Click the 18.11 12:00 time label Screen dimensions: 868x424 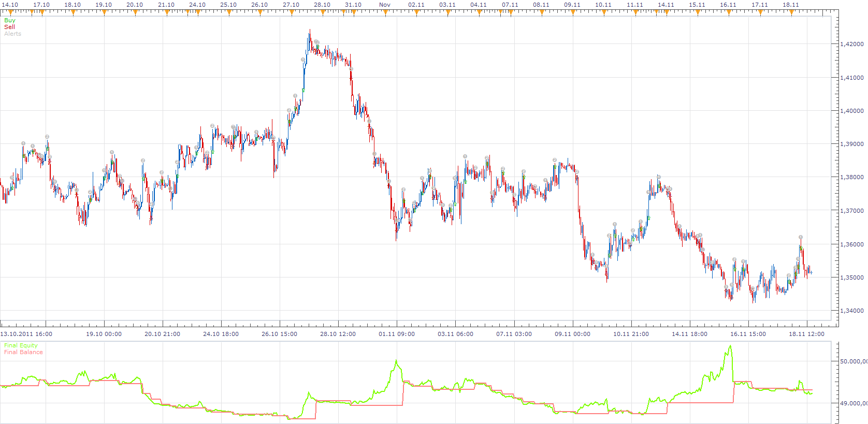(x=807, y=334)
